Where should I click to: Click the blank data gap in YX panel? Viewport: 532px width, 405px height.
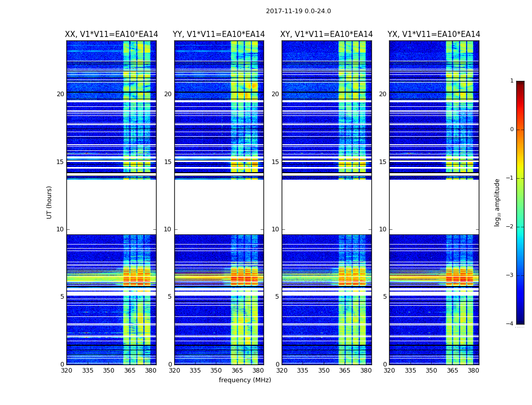pos(434,207)
